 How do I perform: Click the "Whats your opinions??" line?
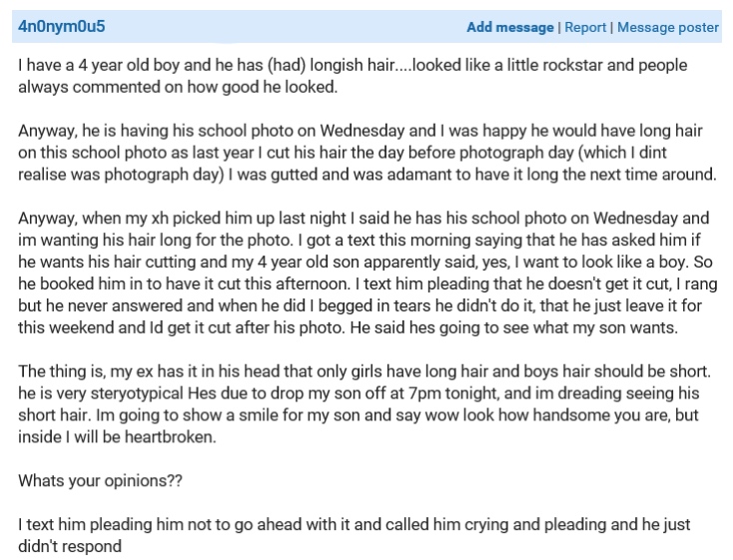point(101,480)
